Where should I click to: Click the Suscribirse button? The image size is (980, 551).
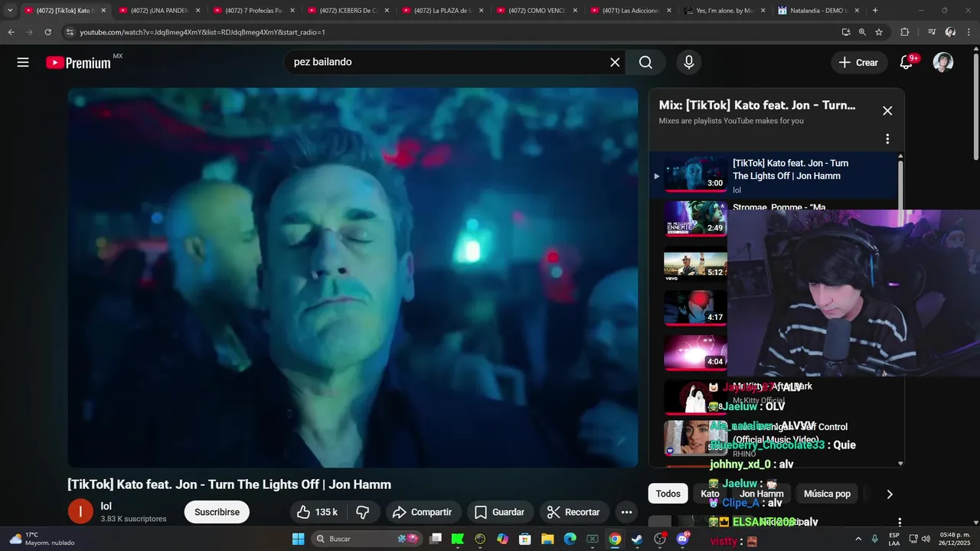click(x=217, y=512)
